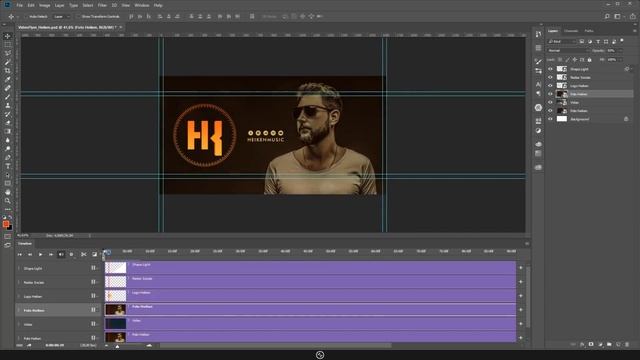Expand Shape Light track in timeline

tap(19, 269)
